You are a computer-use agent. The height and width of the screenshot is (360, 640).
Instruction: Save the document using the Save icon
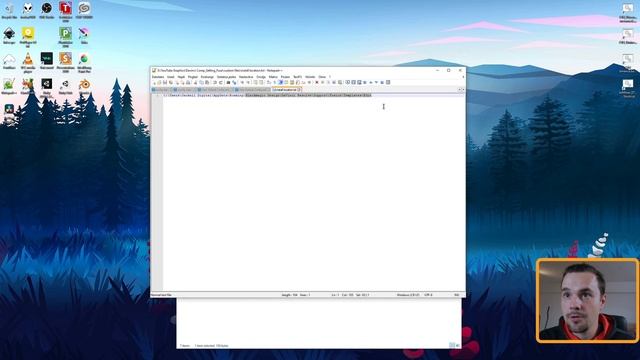coord(165,82)
